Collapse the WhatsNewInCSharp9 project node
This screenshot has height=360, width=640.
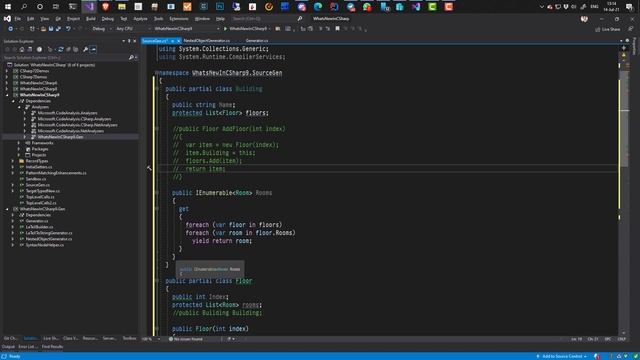[x=7, y=95]
